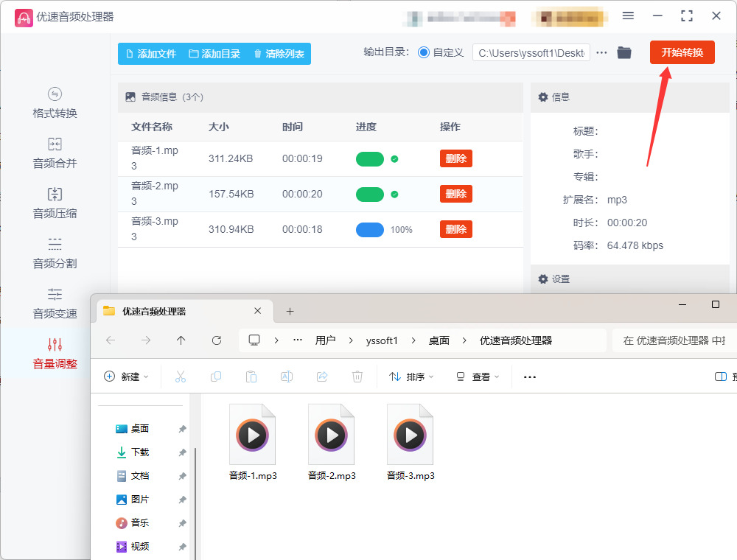Click the 用户 breadcrumb in address bar

click(x=325, y=340)
